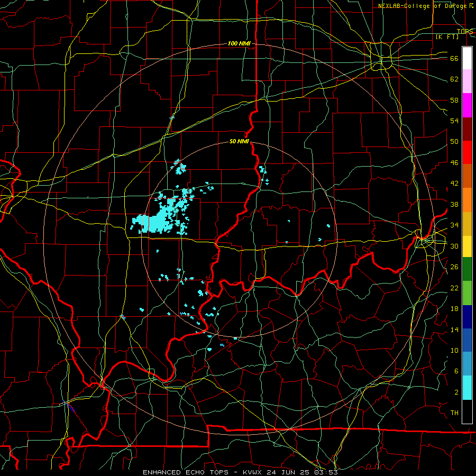The height and width of the screenshot is (476, 476).
Task: Click the '2' legend value
Action: [456, 392]
